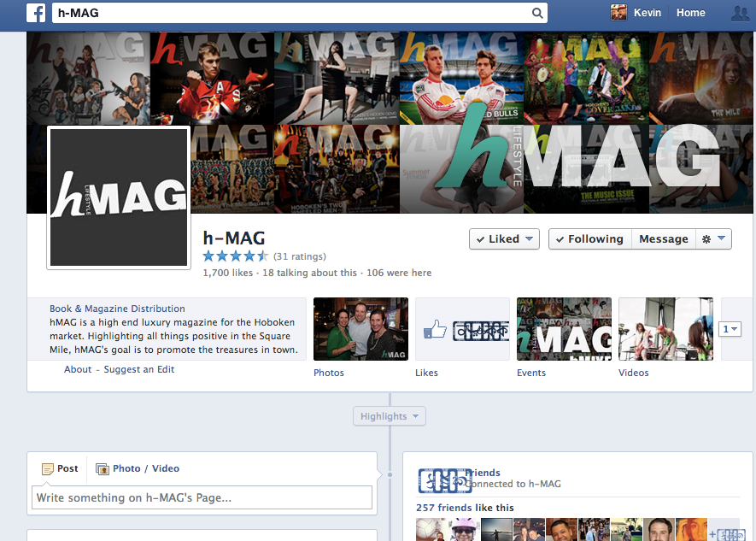Click the 18 talking about this text
This screenshot has width=756, height=541.
309,273
